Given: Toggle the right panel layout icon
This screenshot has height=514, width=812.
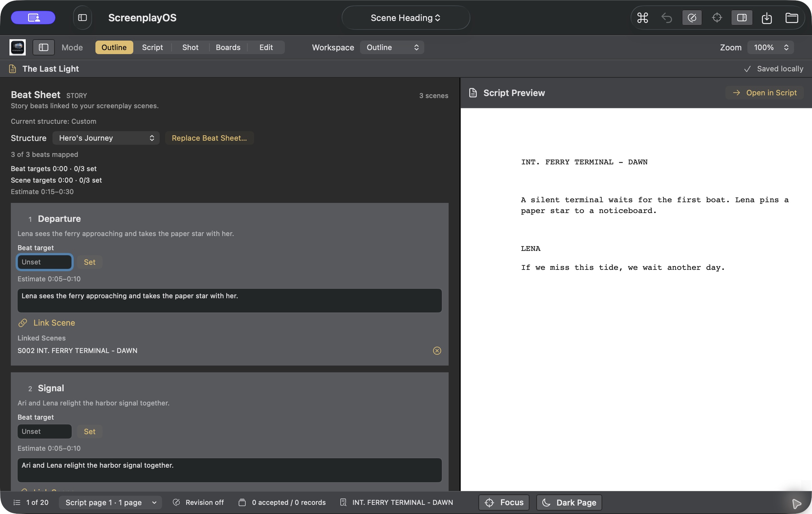Looking at the screenshot, I should [742, 18].
